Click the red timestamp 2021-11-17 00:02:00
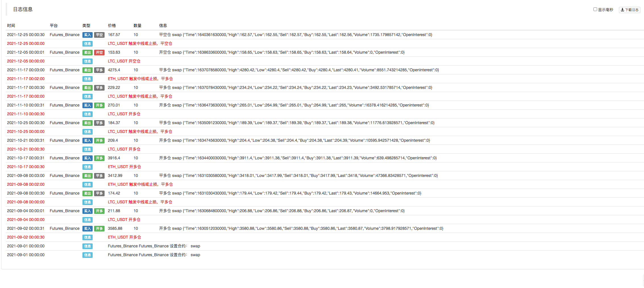Screen dimensions: 644x288 (x=26, y=79)
